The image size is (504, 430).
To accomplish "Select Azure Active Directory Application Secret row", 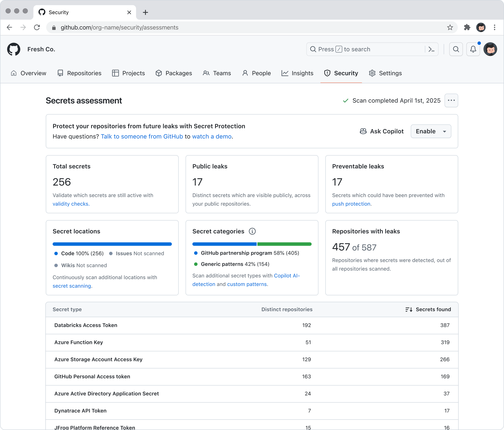I will 252,394.
